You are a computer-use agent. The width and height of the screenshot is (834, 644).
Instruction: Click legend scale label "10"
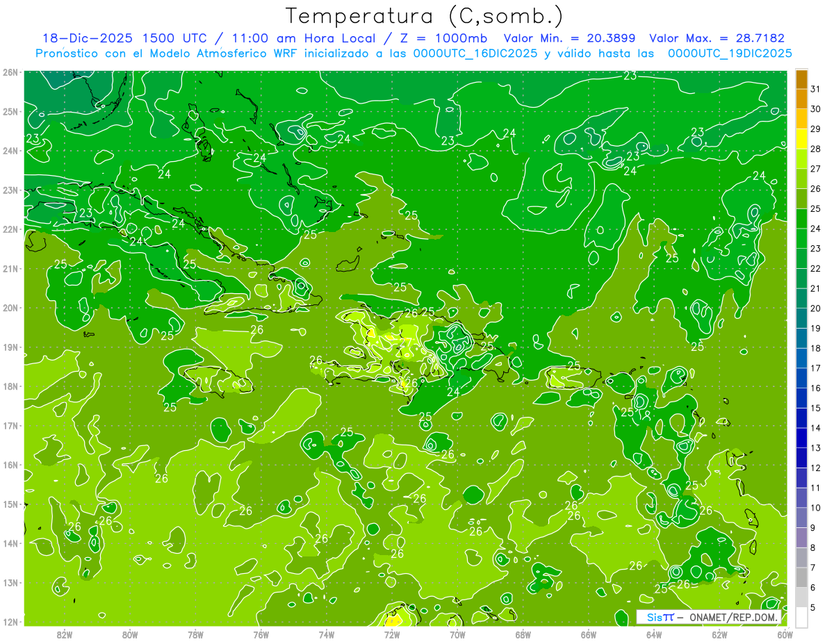tap(815, 507)
